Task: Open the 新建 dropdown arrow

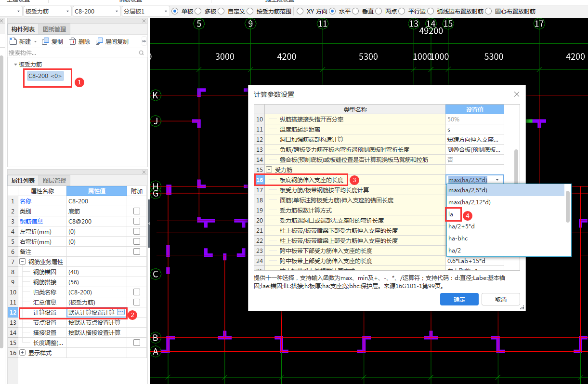Action: pyautogui.click(x=35, y=42)
